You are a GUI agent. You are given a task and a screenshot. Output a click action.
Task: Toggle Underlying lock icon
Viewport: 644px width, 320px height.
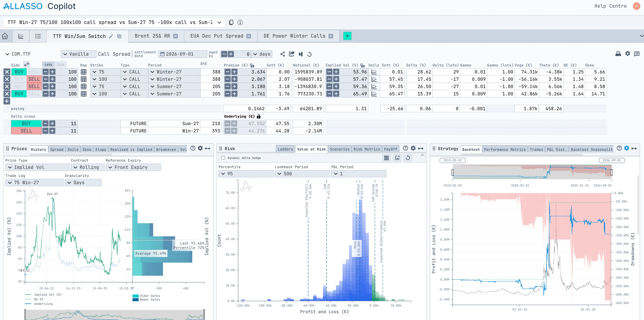(x=259, y=116)
